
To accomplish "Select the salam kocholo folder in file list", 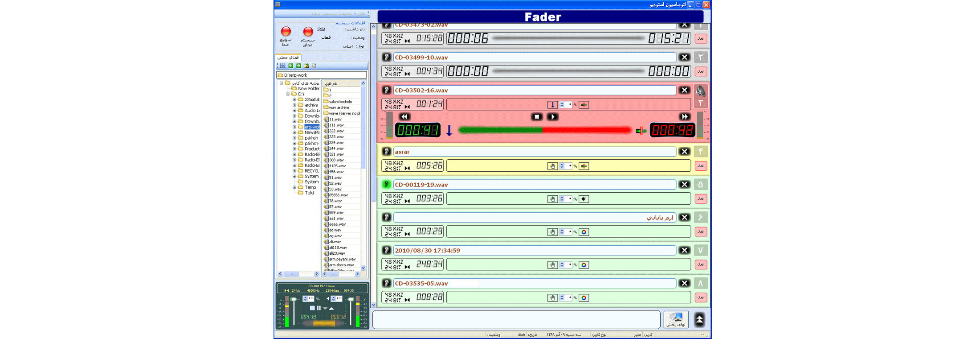I will coord(340,102).
